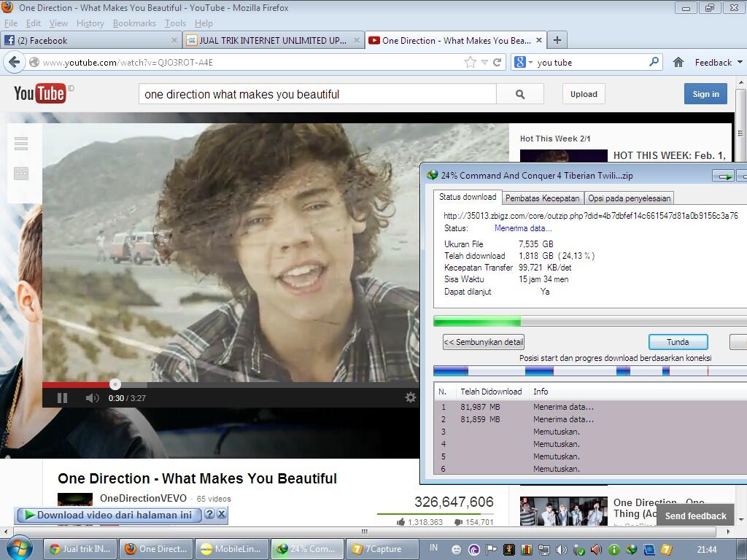Click the One Direction related video thumbnail
This screenshot has height=560, width=747.
click(564, 511)
